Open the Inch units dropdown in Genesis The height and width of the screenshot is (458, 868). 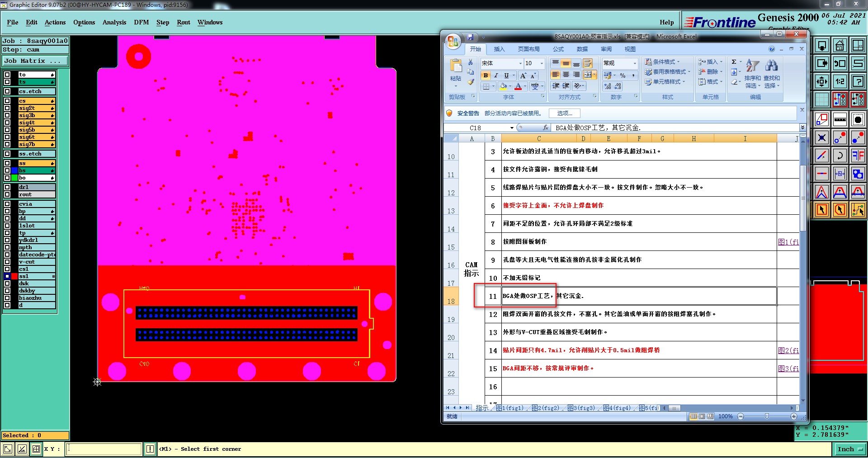tap(850, 449)
